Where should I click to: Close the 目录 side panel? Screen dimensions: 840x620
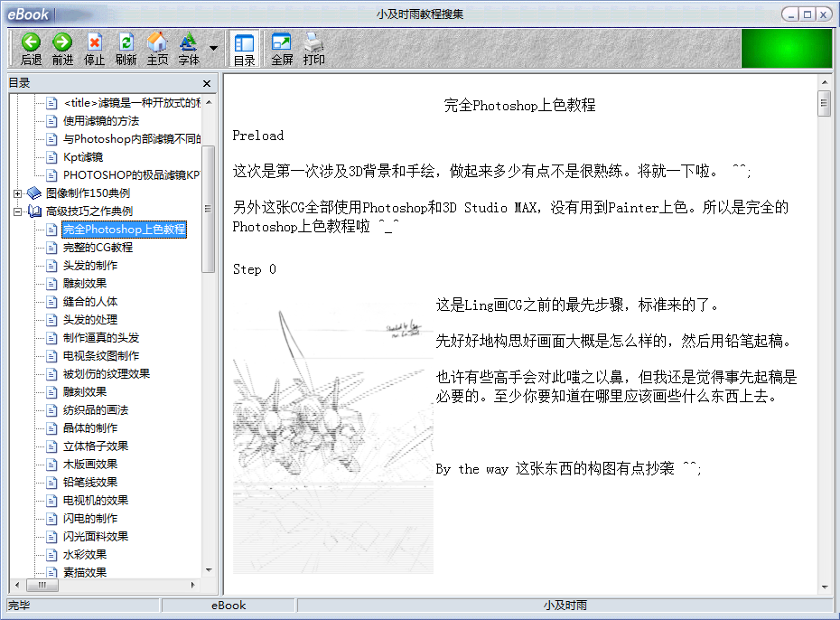coord(207,83)
